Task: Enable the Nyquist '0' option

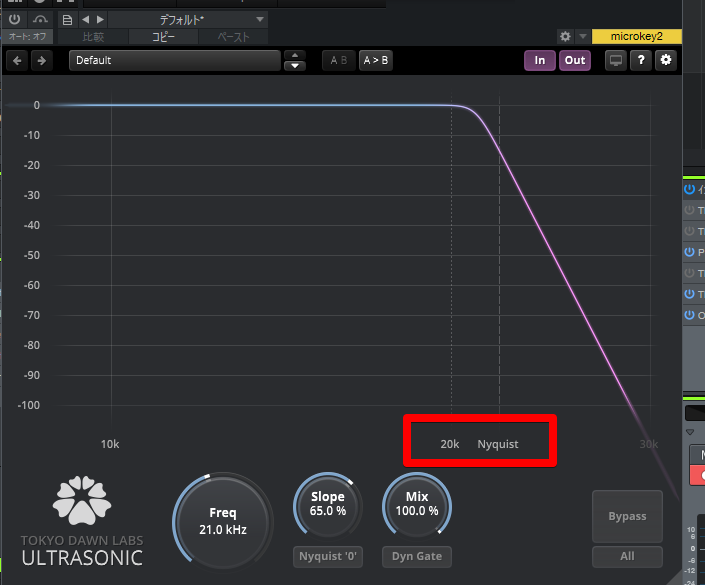Action: pyautogui.click(x=327, y=556)
